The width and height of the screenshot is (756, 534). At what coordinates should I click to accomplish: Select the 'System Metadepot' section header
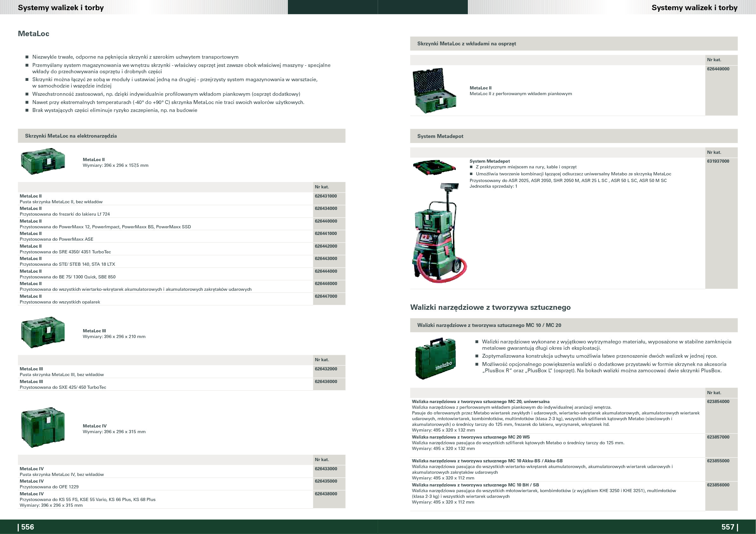[x=440, y=136]
